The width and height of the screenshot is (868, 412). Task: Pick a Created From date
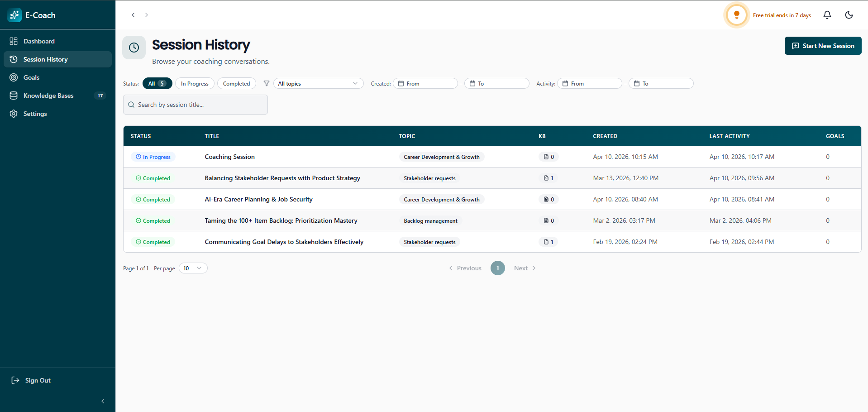click(425, 83)
